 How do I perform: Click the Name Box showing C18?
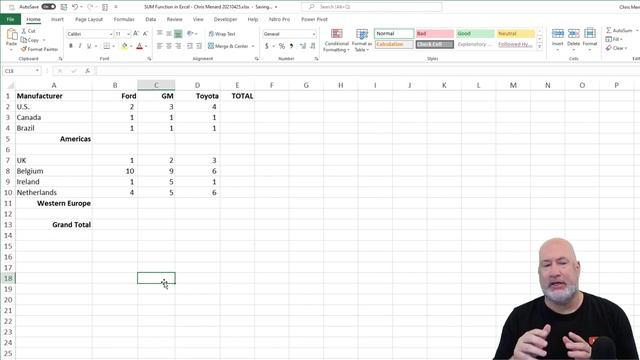pyautogui.click(x=21, y=71)
